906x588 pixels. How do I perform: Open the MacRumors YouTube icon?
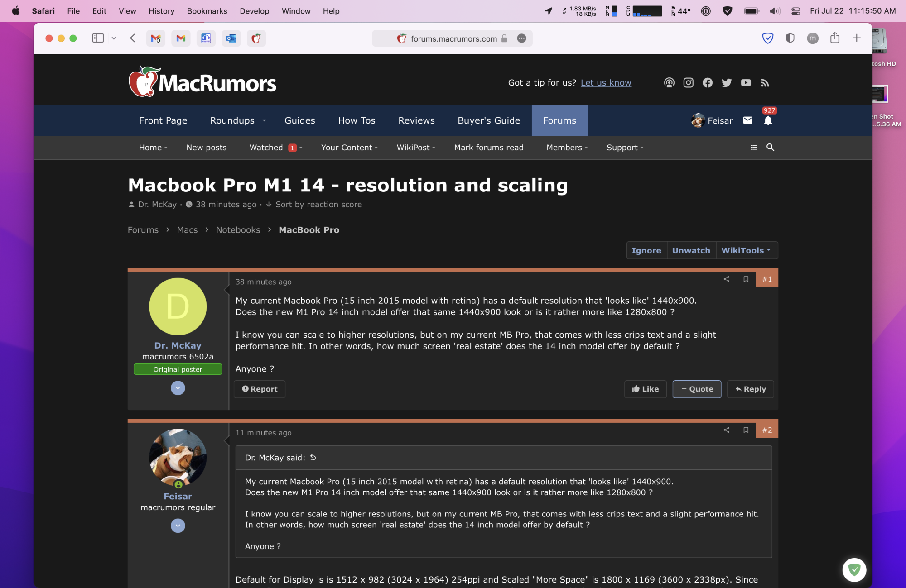(x=746, y=83)
